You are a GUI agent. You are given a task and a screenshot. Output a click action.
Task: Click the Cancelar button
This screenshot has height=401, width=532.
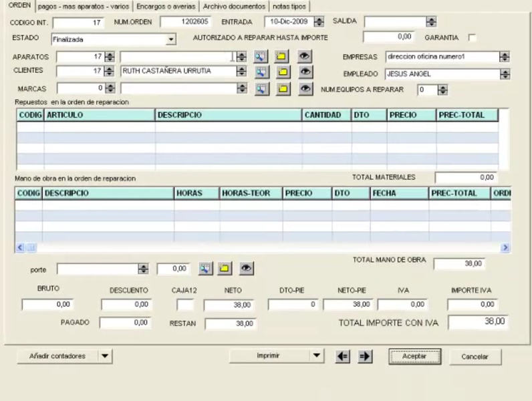[475, 357]
